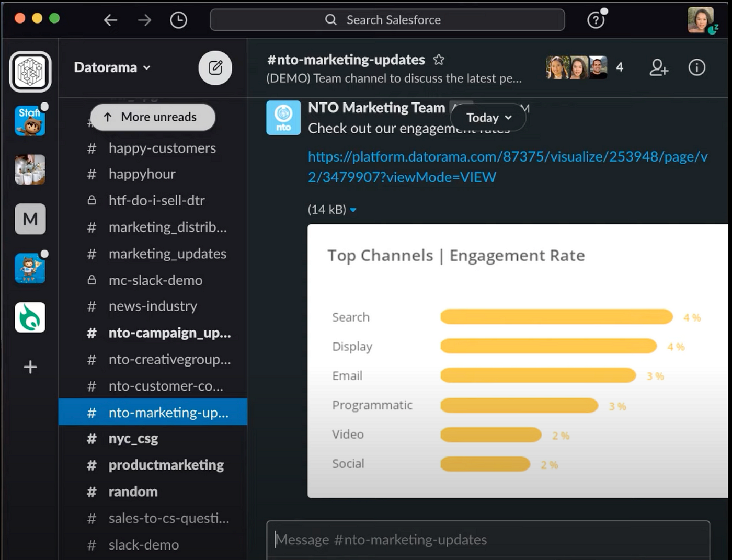This screenshot has width=732, height=560.
Task: View the channel member avatars
Action: (x=577, y=67)
